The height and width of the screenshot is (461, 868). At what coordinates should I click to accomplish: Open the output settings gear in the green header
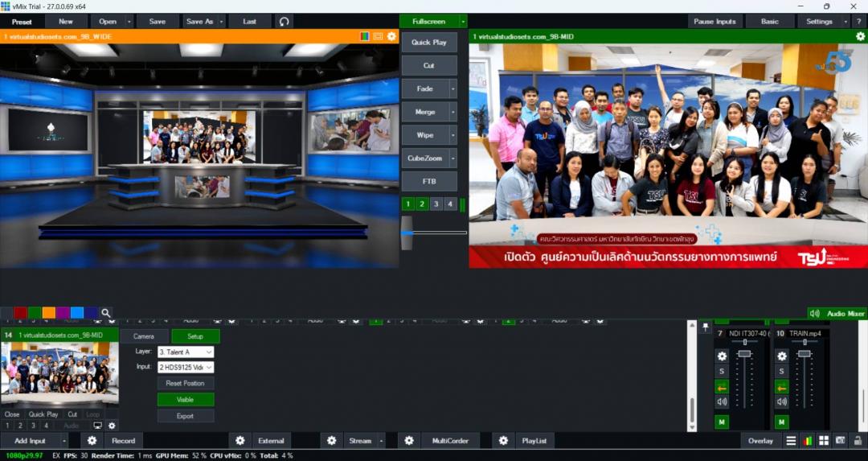point(860,36)
